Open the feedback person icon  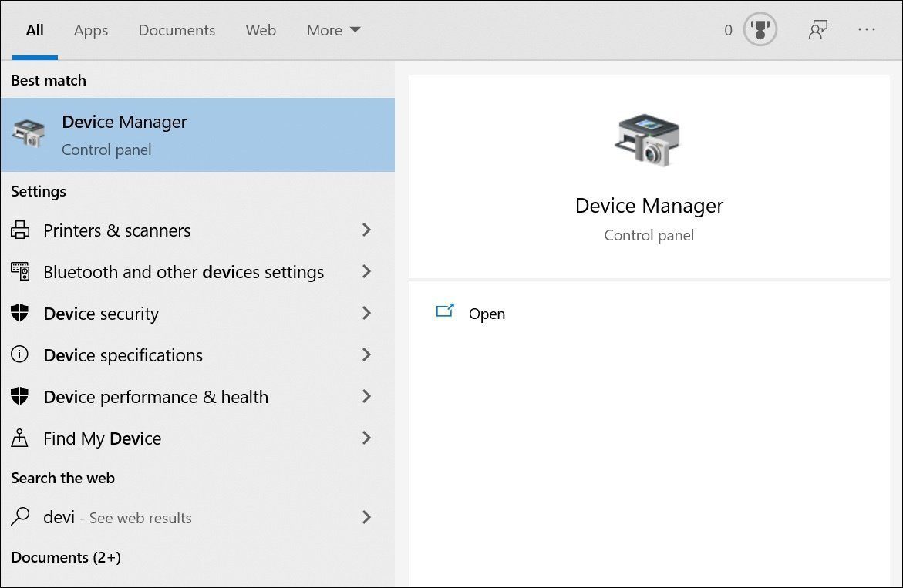click(x=817, y=29)
